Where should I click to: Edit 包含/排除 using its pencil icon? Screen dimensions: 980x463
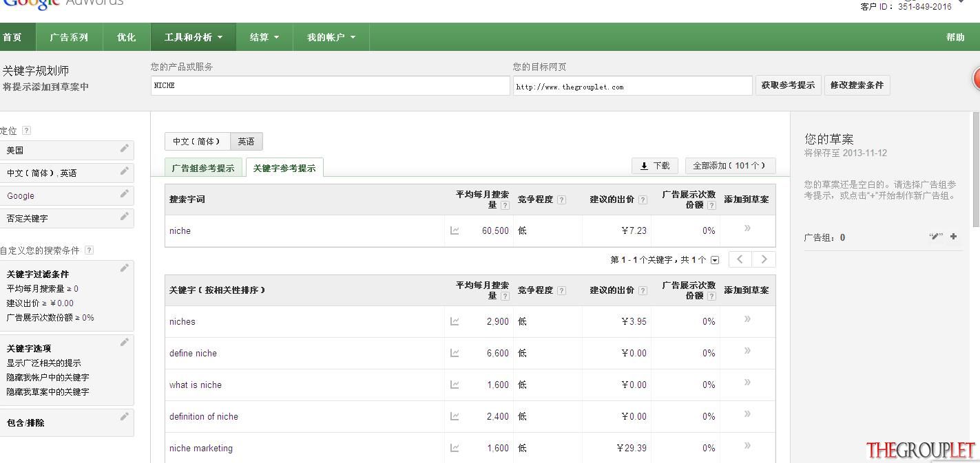(125, 417)
